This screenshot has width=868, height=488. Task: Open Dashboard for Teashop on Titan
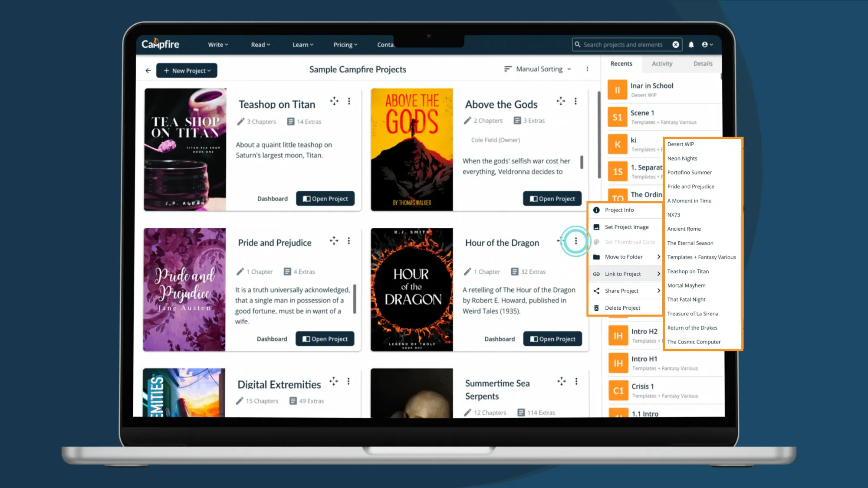click(273, 199)
